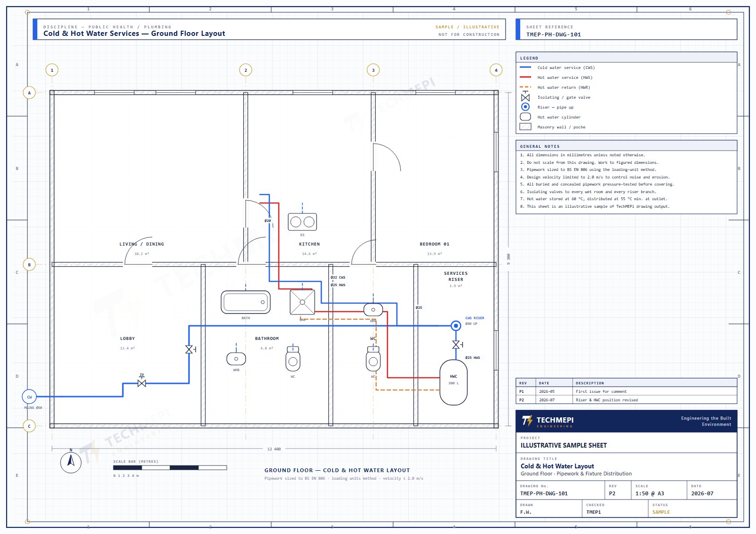This screenshot has width=756, height=534.
Task: Select the CW mains entry circle
Action: tap(29, 397)
